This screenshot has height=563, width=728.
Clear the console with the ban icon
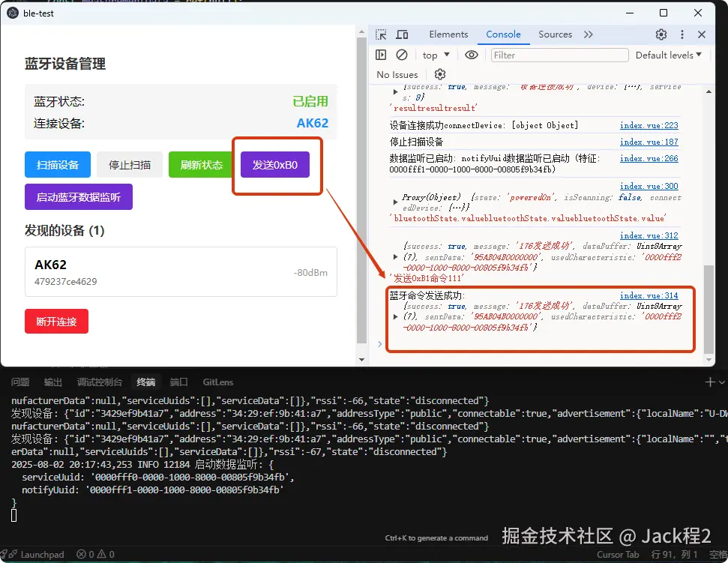coord(402,55)
